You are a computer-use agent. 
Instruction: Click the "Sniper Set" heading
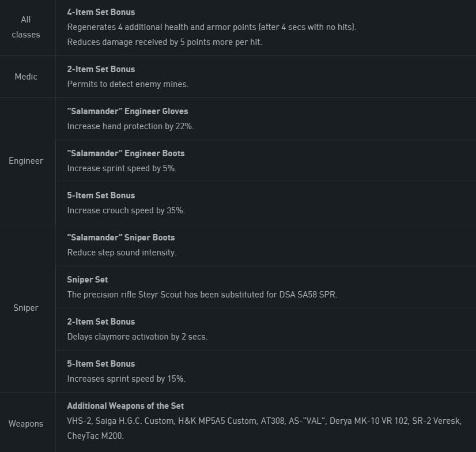click(x=88, y=280)
